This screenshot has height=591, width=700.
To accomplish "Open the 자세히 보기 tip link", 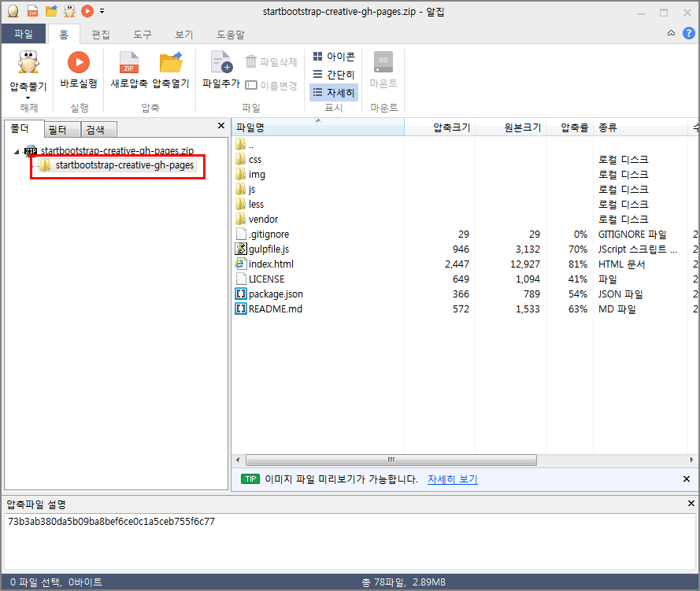I will click(453, 479).
